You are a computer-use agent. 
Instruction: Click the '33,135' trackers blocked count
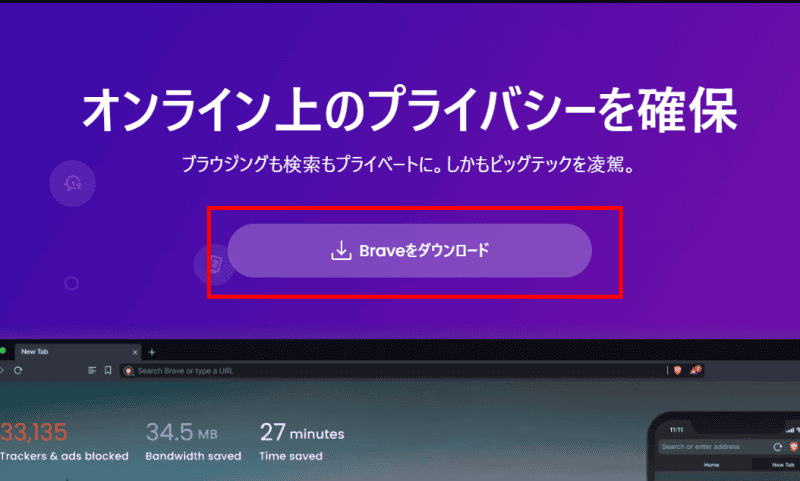coord(34,433)
